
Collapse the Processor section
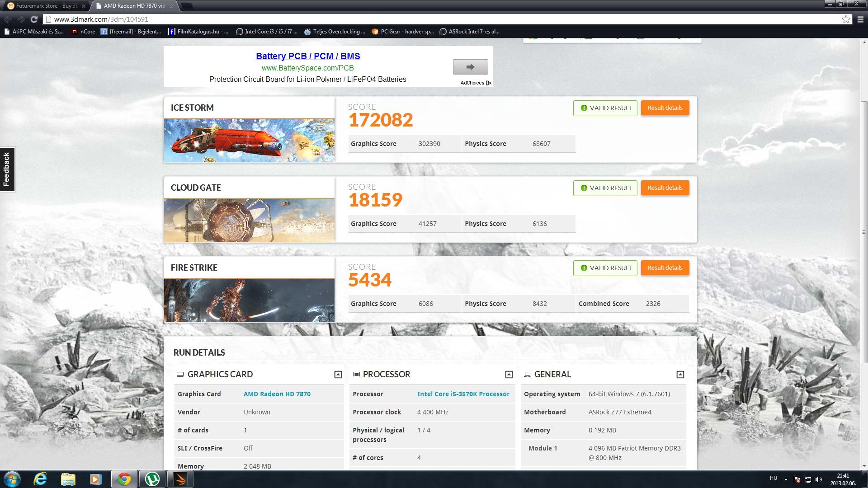point(509,374)
